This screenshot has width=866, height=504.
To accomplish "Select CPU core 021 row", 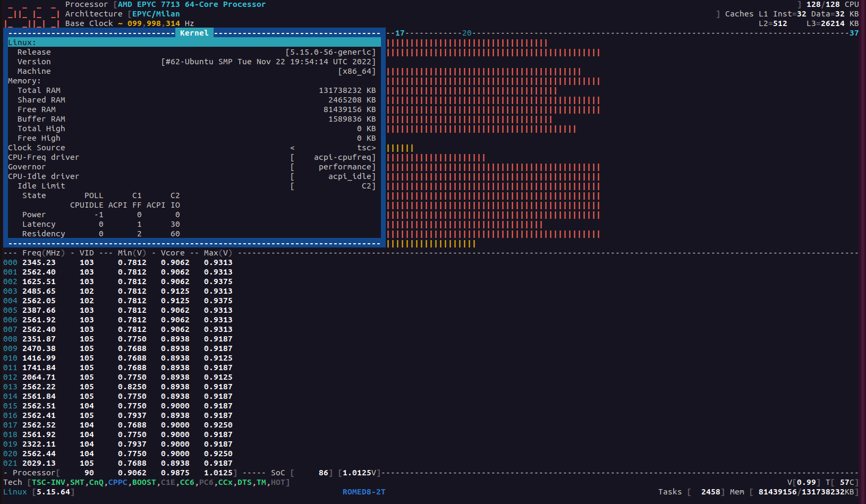I will pos(118,463).
